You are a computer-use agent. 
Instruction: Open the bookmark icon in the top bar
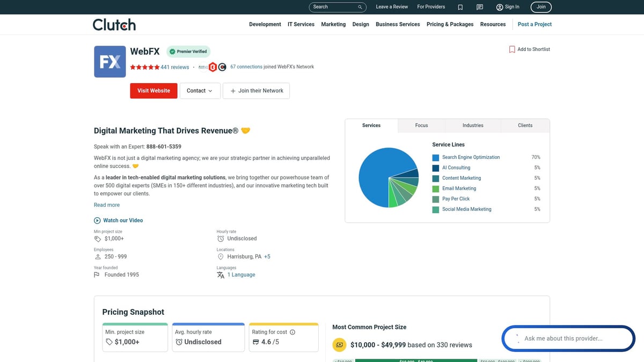coord(459,6)
